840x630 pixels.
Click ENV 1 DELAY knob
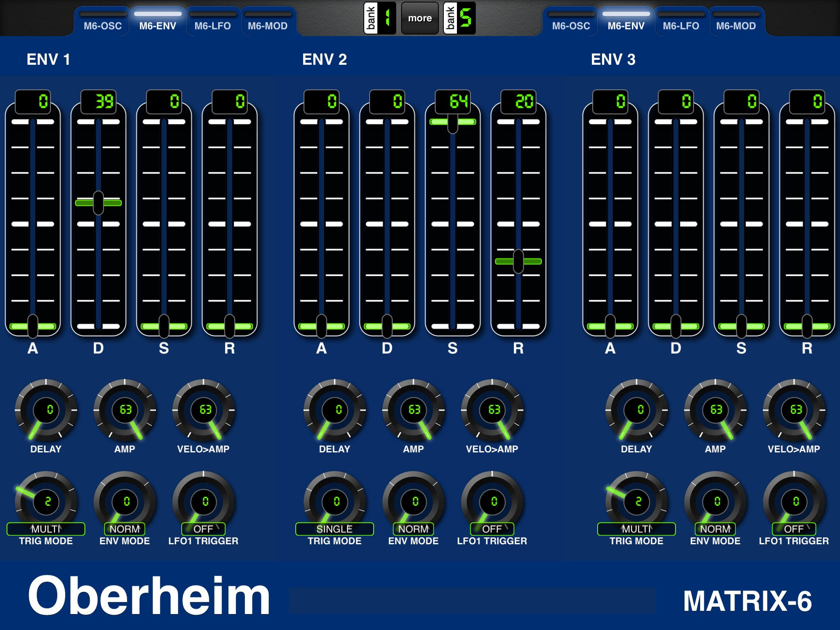46,410
